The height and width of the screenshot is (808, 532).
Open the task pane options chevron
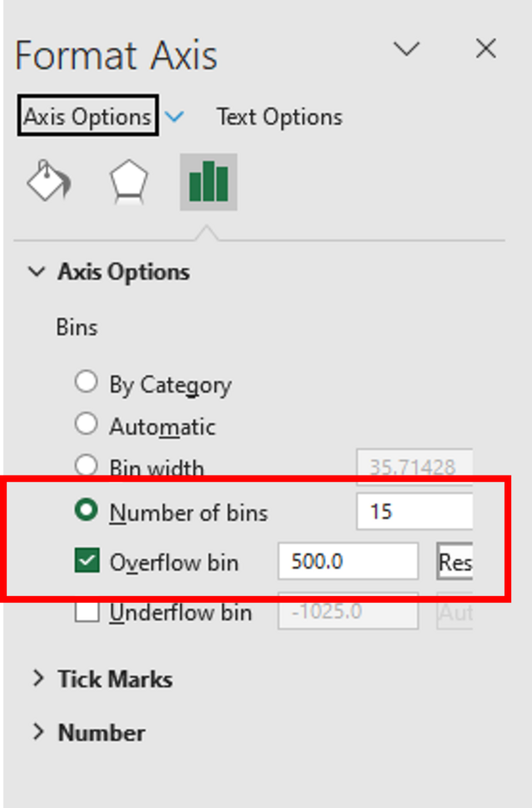coord(406,49)
